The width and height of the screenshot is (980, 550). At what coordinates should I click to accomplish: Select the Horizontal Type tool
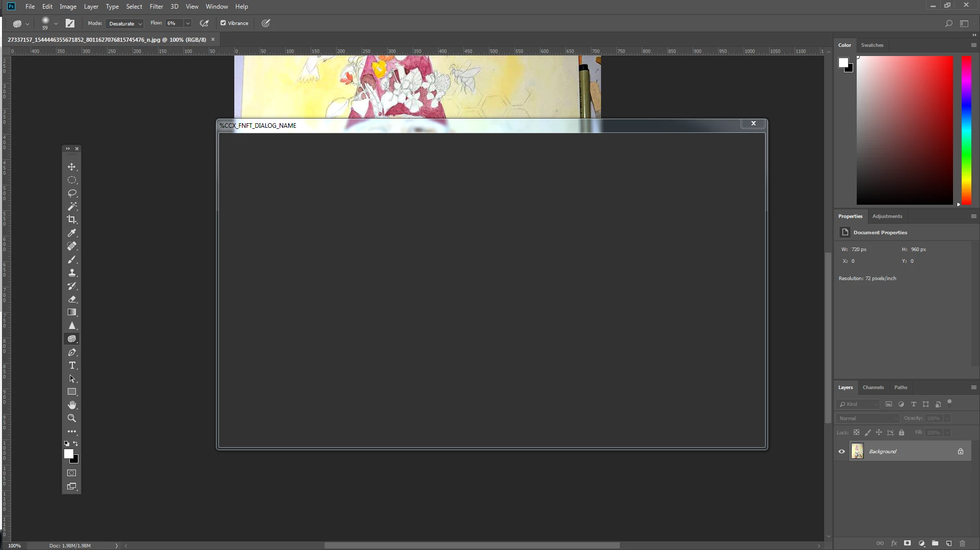coord(72,366)
